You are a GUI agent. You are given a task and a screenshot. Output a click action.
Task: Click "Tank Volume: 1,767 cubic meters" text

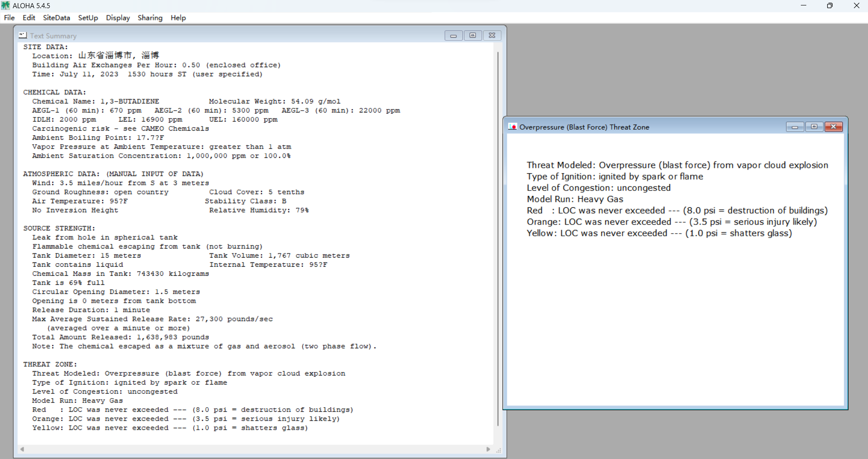tap(280, 255)
